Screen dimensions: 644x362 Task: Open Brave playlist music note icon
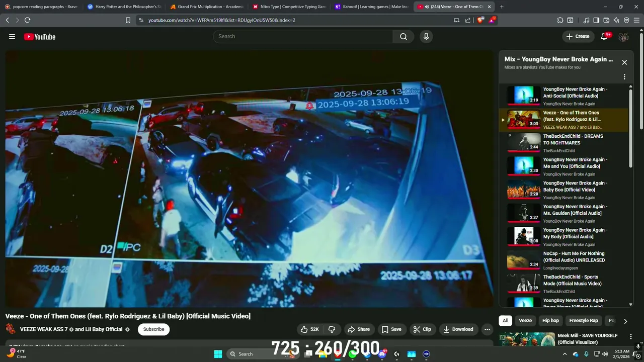click(x=586, y=20)
